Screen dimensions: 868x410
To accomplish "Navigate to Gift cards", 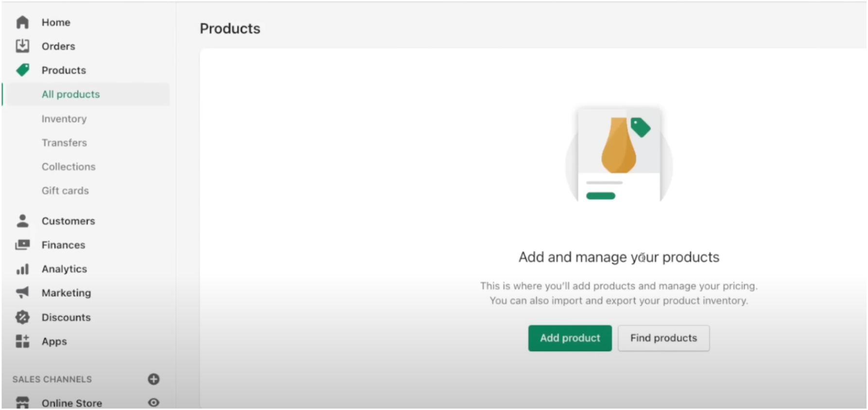I will [x=65, y=191].
